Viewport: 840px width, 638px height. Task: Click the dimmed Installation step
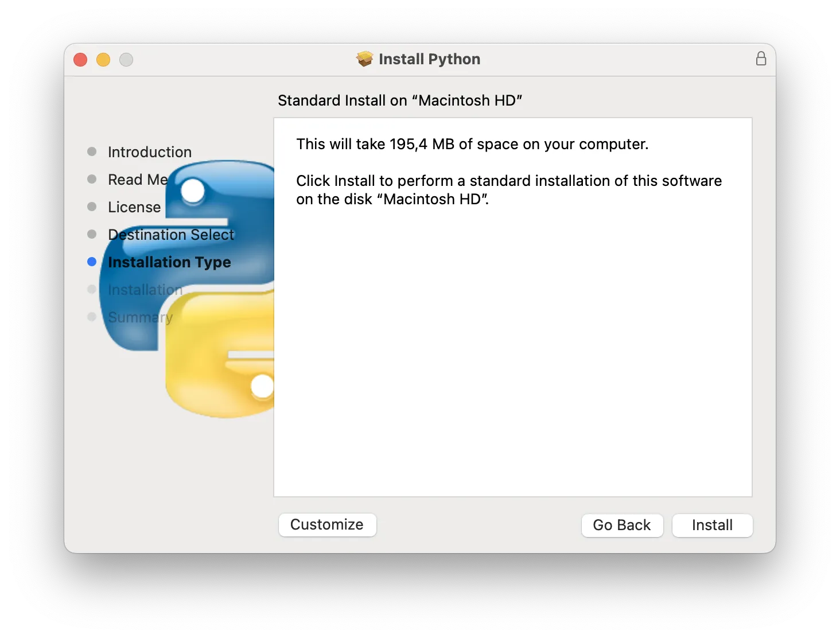pyautogui.click(x=145, y=289)
